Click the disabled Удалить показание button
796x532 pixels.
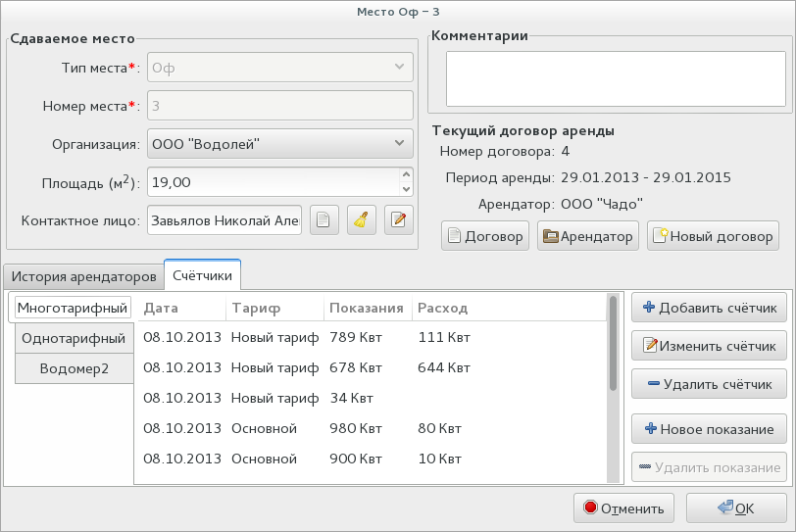[709, 467]
